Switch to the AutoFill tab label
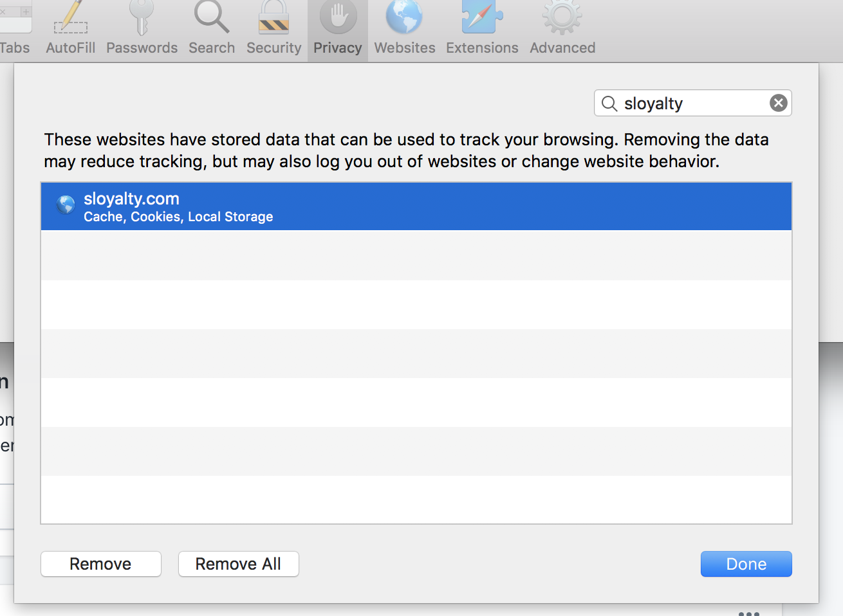 click(71, 48)
